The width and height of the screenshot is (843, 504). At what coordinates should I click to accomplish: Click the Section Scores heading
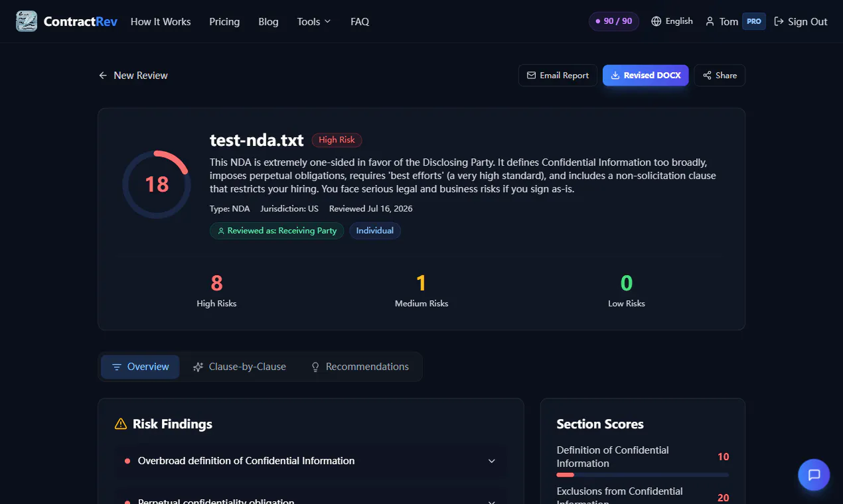[600, 424]
